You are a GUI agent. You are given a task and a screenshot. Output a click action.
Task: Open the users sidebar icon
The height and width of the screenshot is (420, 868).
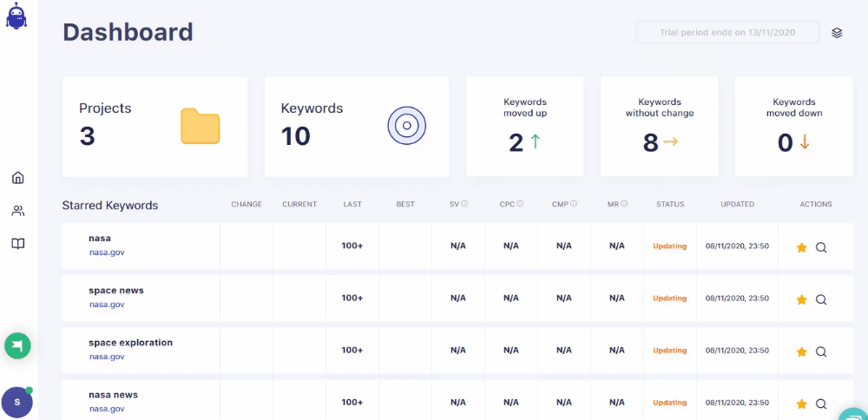pyautogui.click(x=18, y=211)
